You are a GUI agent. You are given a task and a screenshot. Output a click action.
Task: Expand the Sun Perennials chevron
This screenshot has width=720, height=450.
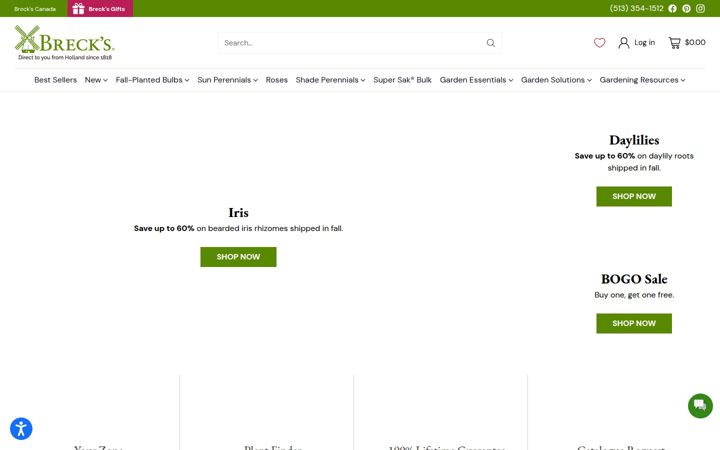point(255,80)
